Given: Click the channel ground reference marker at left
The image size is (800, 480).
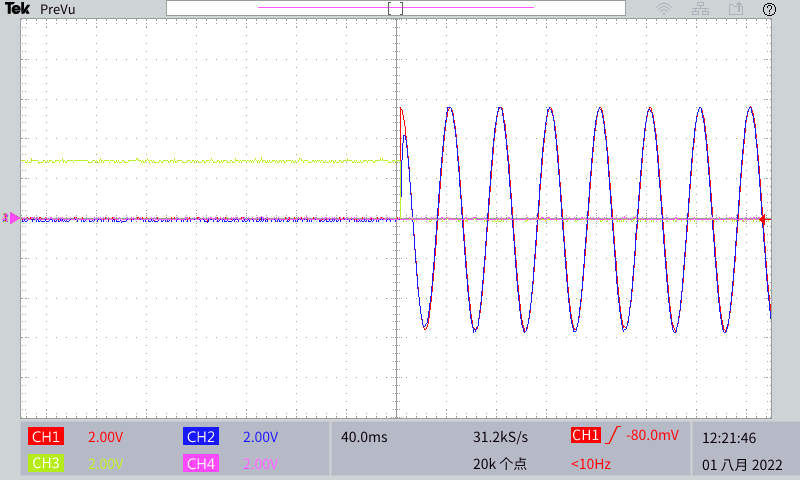Looking at the screenshot, I should click(x=11, y=217).
